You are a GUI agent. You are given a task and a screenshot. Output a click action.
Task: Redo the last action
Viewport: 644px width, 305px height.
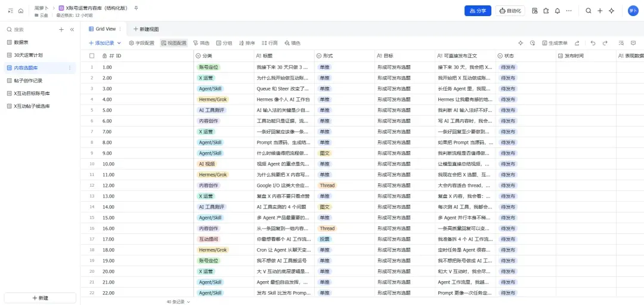coord(605,43)
